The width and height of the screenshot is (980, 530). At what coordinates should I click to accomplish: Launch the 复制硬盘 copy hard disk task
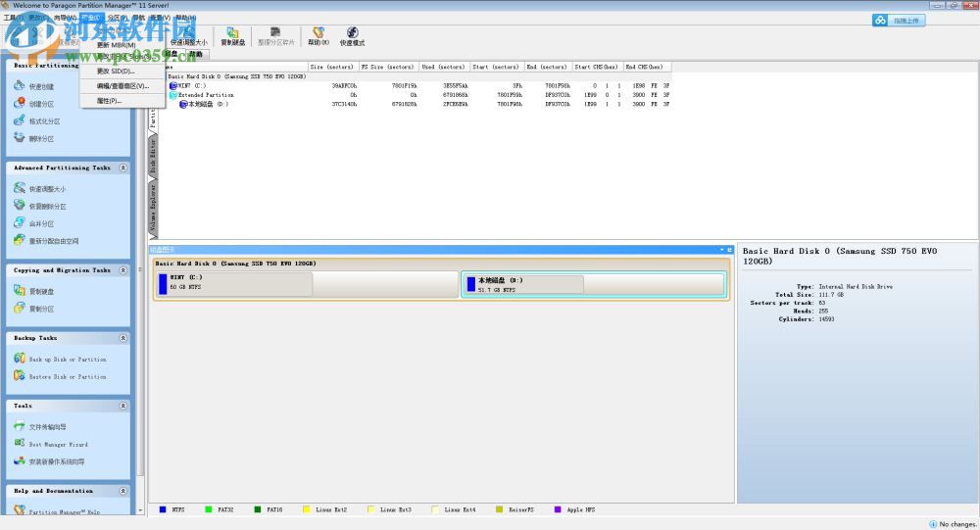34,291
